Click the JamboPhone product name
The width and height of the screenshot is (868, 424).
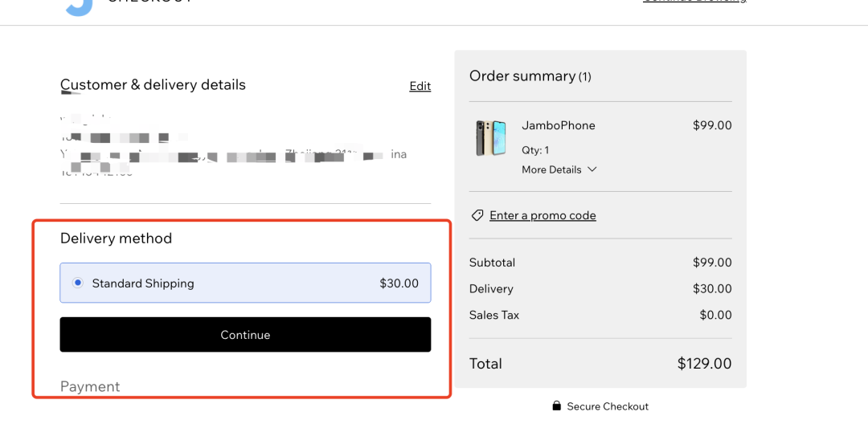pyautogui.click(x=558, y=125)
